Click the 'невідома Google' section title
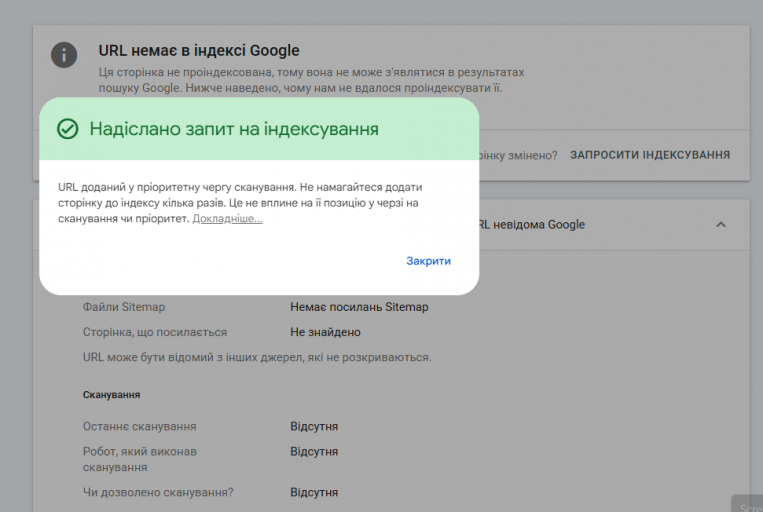The width and height of the screenshot is (763, 512). click(532, 224)
